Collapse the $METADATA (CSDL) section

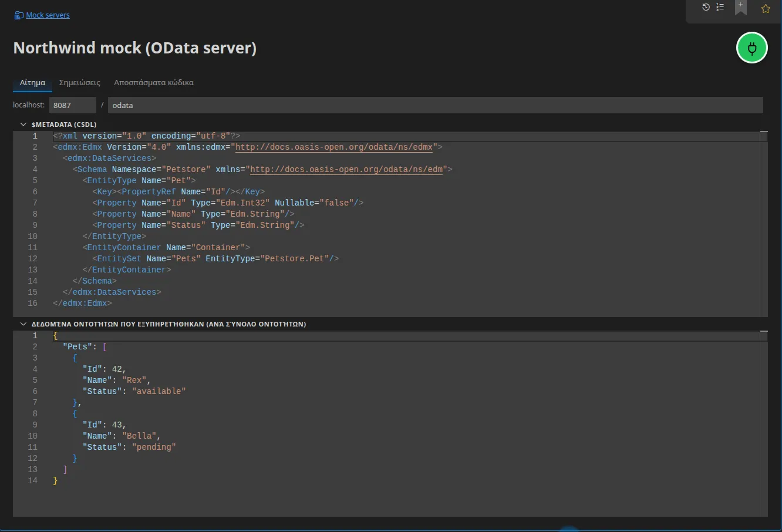[x=23, y=124]
